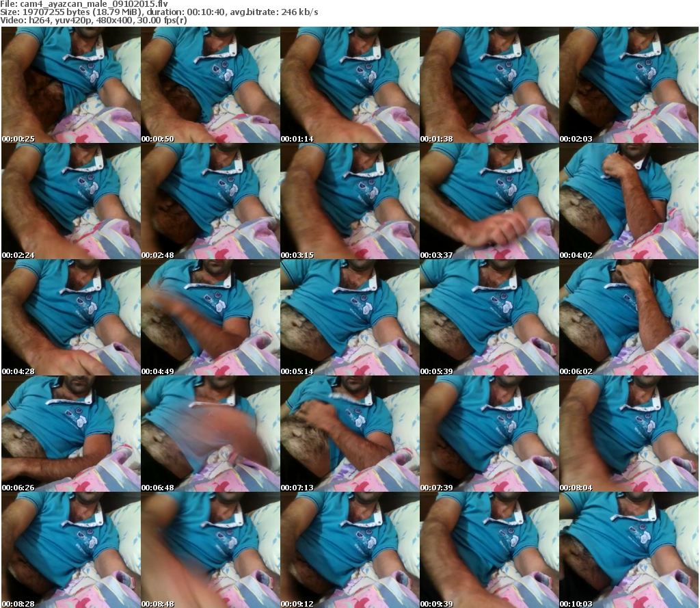700x608 pixels.
Task: Open the frame marked 00:04:02
Action: tap(629, 201)
